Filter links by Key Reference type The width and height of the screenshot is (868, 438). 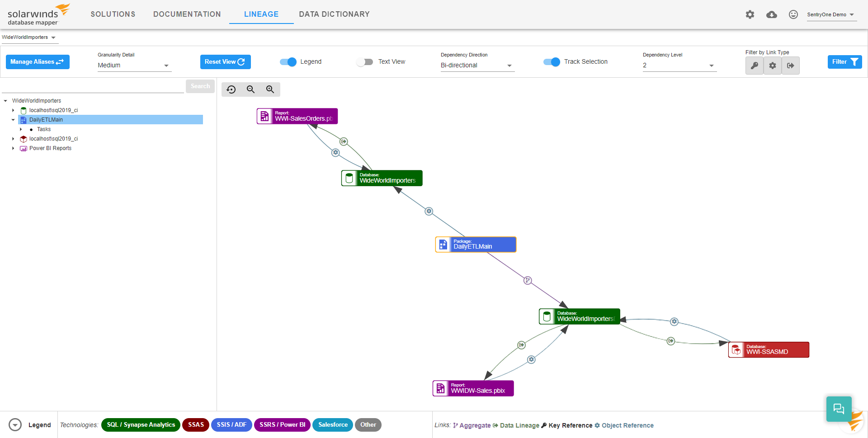click(755, 66)
